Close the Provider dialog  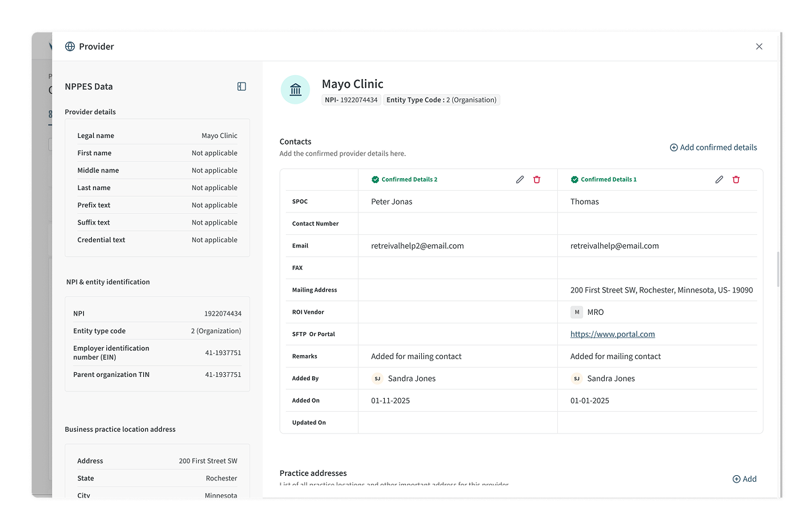point(759,47)
